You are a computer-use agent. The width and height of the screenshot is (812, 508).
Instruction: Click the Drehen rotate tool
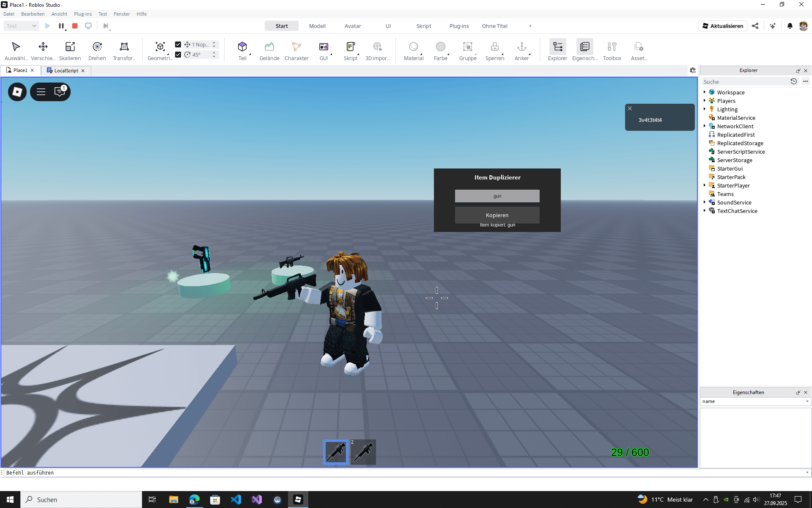97,50
